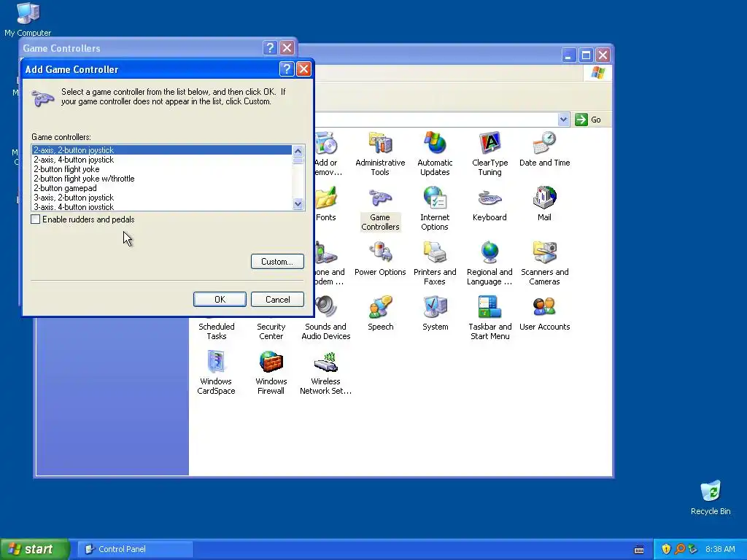Click the keyboard tray icon on taskbar
This screenshot has height=560, width=747.
(639, 550)
